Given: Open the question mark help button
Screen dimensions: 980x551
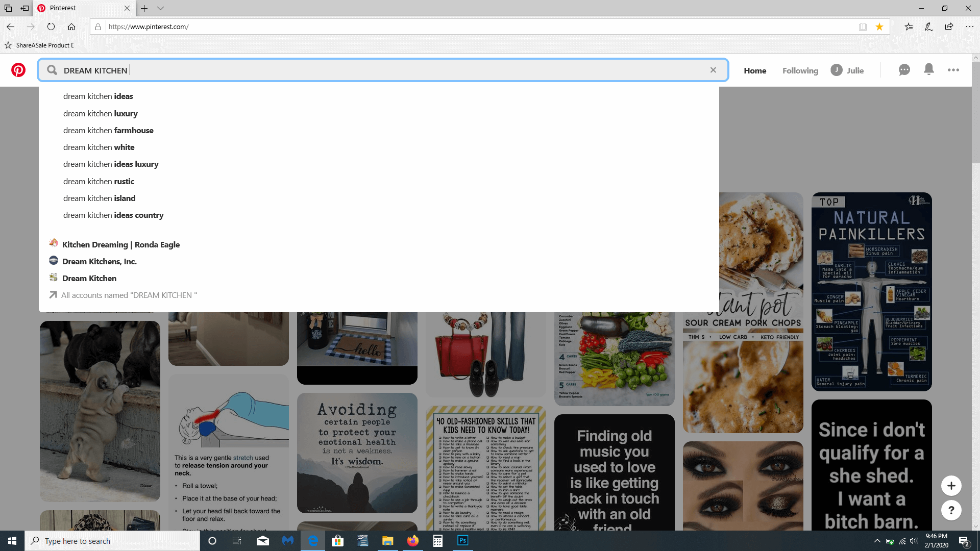Looking at the screenshot, I should pyautogui.click(x=951, y=510).
